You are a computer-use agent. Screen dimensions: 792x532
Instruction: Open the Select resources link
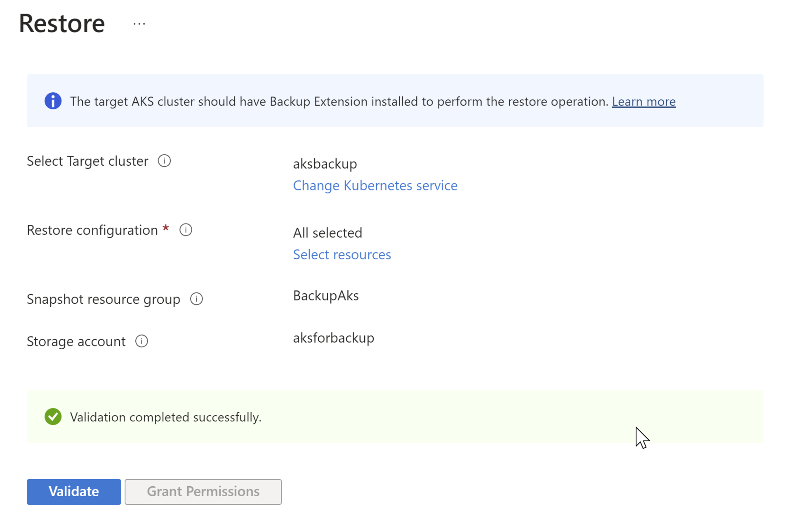(342, 254)
